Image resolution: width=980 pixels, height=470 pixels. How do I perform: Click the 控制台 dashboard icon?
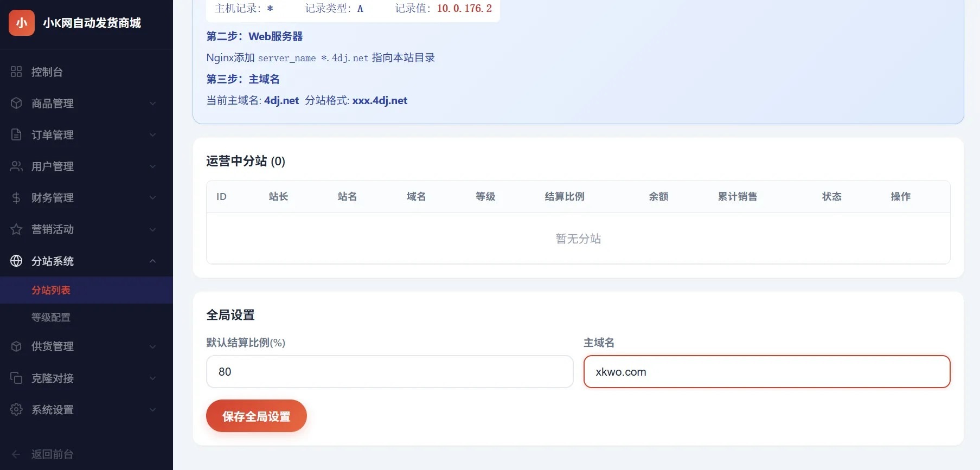pyautogui.click(x=16, y=71)
